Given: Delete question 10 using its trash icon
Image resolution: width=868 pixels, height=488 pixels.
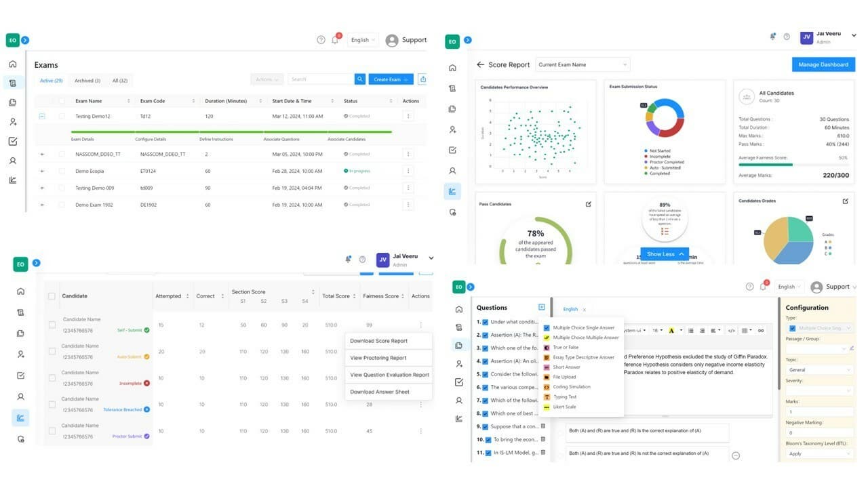Looking at the screenshot, I should 543,439.
